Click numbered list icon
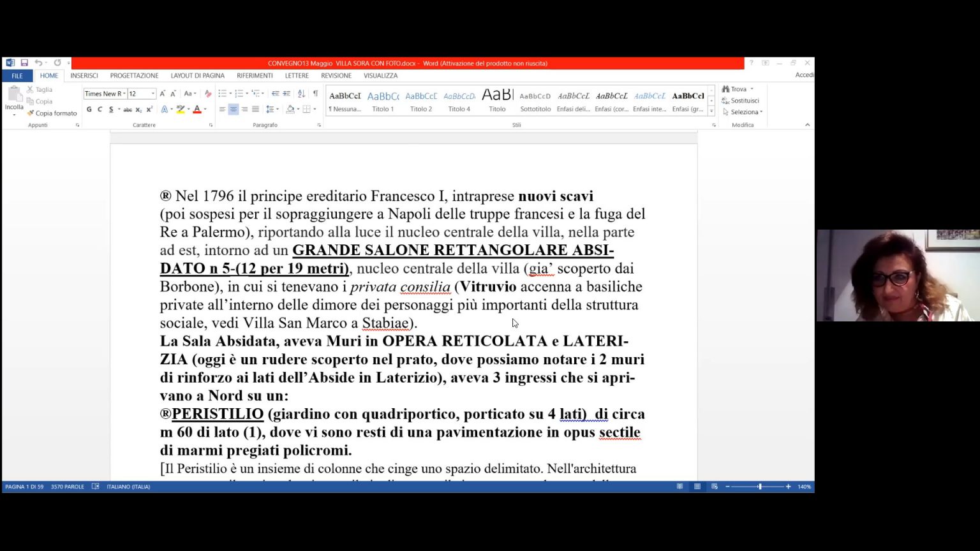The width and height of the screenshot is (980, 551). tap(241, 94)
